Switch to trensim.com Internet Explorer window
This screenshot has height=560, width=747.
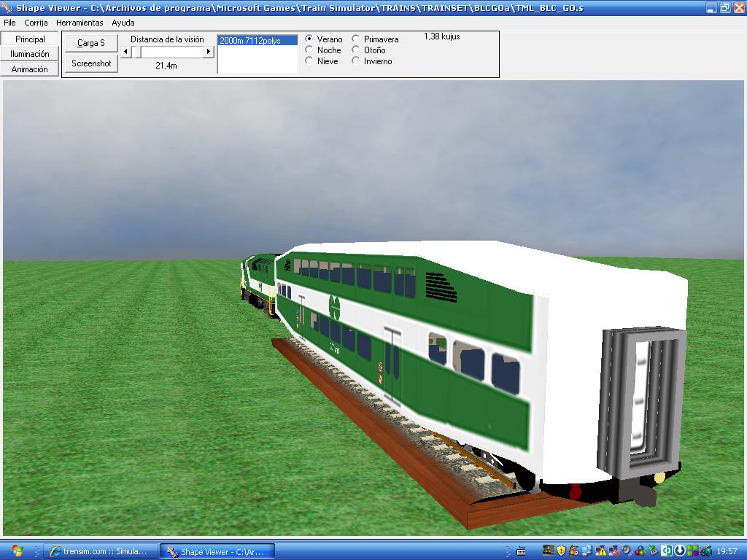pos(98,551)
